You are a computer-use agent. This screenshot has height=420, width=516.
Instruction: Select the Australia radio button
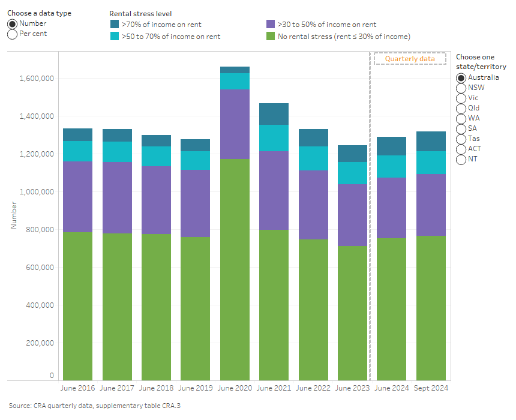tap(460, 77)
